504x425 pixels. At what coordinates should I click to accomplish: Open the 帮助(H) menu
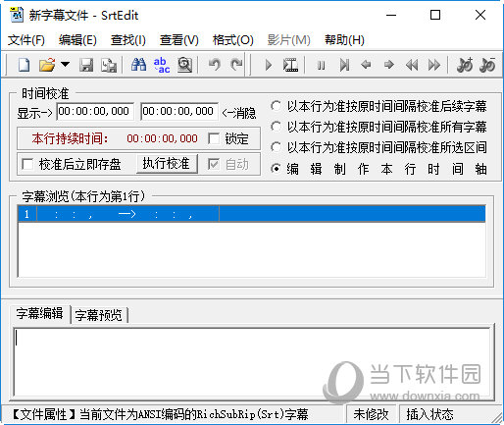344,40
